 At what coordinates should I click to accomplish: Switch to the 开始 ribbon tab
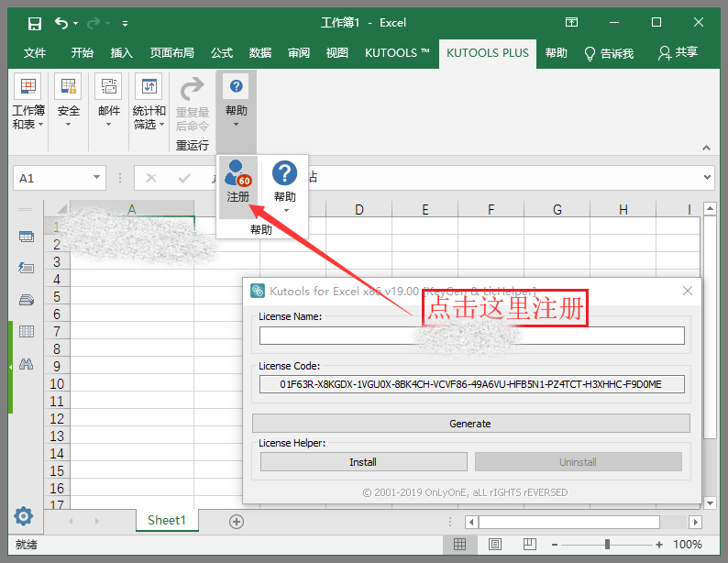click(83, 53)
